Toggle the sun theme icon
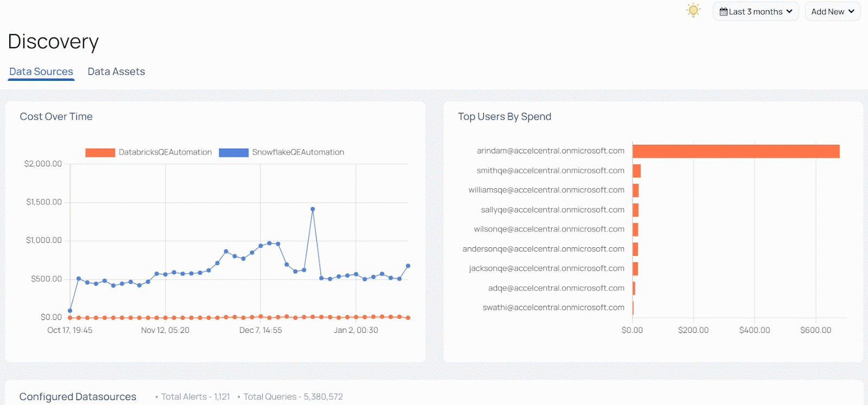This screenshot has width=868, height=405. click(693, 10)
